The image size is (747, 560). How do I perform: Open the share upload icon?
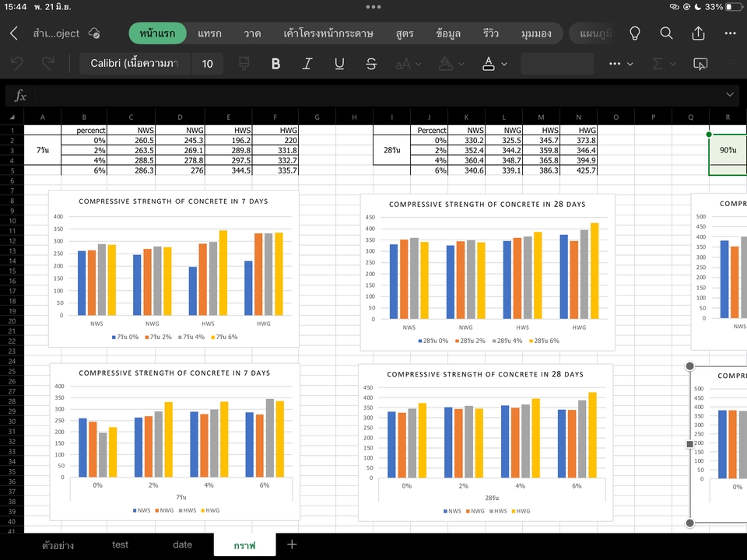tap(698, 33)
